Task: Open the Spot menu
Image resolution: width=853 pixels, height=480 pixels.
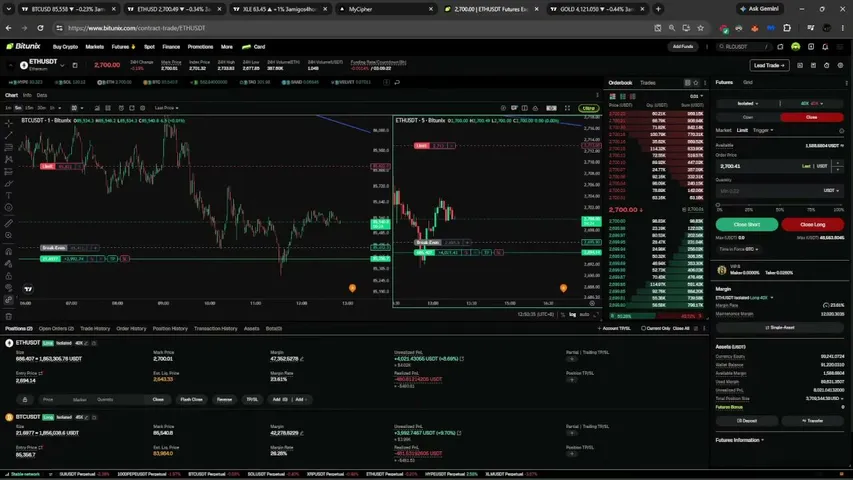Action: pos(149,47)
